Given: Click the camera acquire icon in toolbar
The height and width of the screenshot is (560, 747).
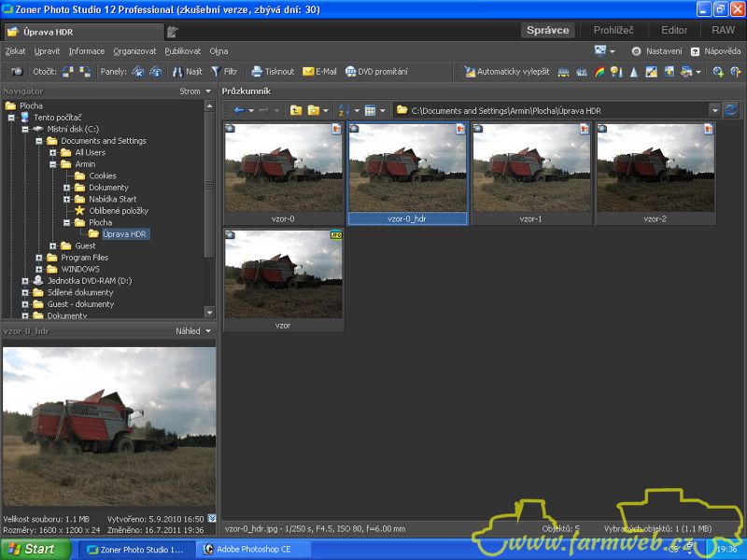Looking at the screenshot, I should [x=17, y=71].
